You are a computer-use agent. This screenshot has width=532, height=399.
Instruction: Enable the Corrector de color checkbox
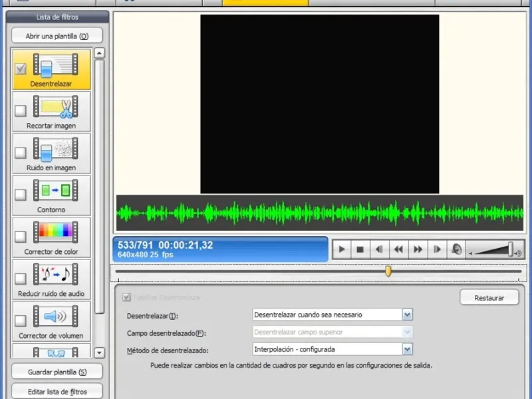click(x=21, y=237)
